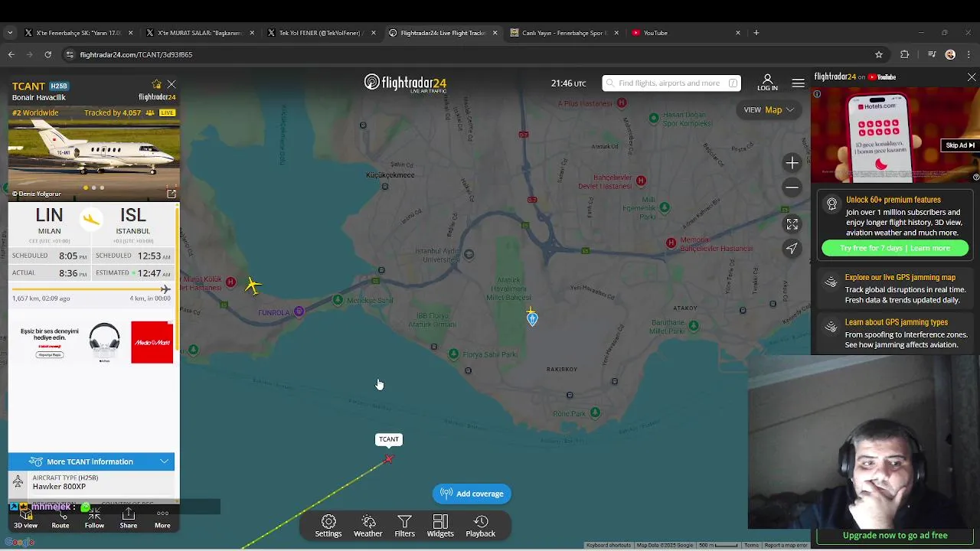This screenshot has height=551, width=980.
Task: Skip the Hotels.com ad
Action: tap(961, 145)
